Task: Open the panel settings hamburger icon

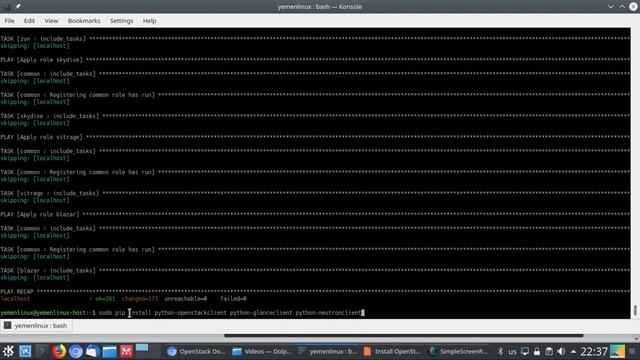Action: click(x=632, y=351)
